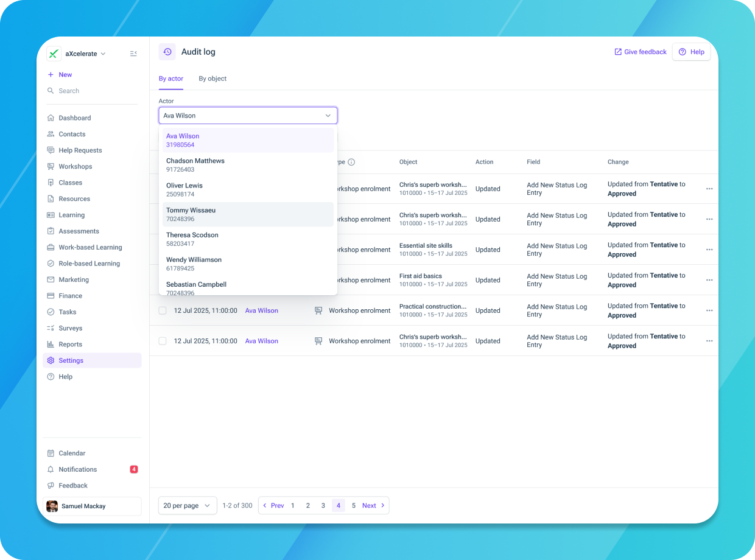Choose Theresa Scodson in the dropdown
Image resolution: width=755 pixels, height=560 pixels.
pyautogui.click(x=248, y=239)
